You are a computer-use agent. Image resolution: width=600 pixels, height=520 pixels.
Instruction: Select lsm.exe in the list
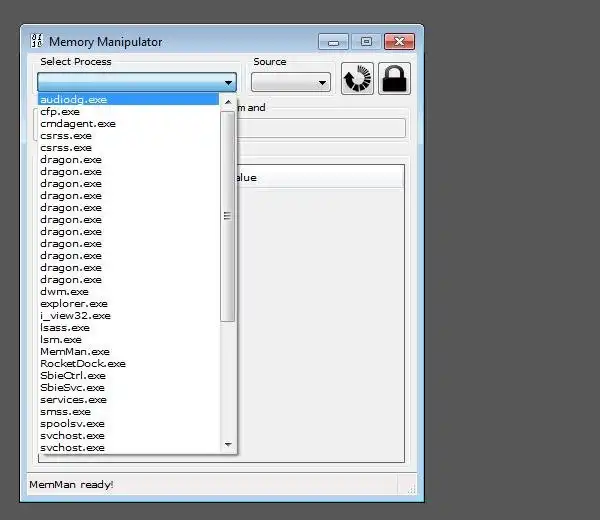(x=128, y=340)
